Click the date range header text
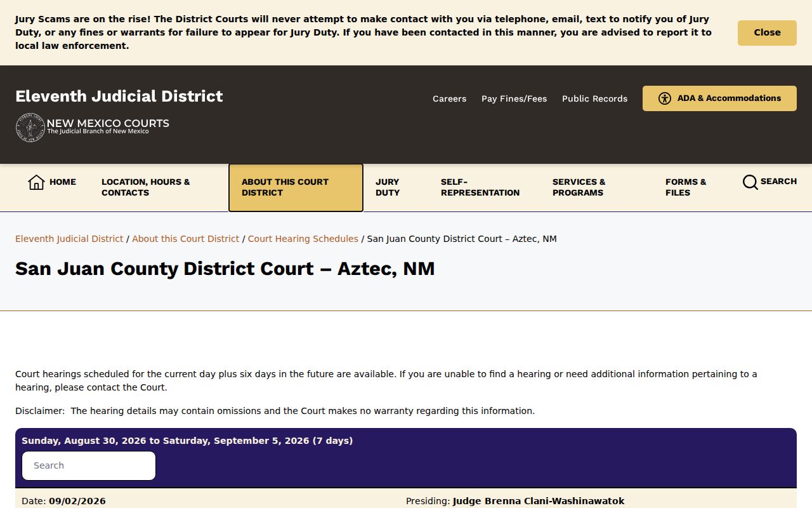Viewport: 812px width, 508px height. click(187, 441)
